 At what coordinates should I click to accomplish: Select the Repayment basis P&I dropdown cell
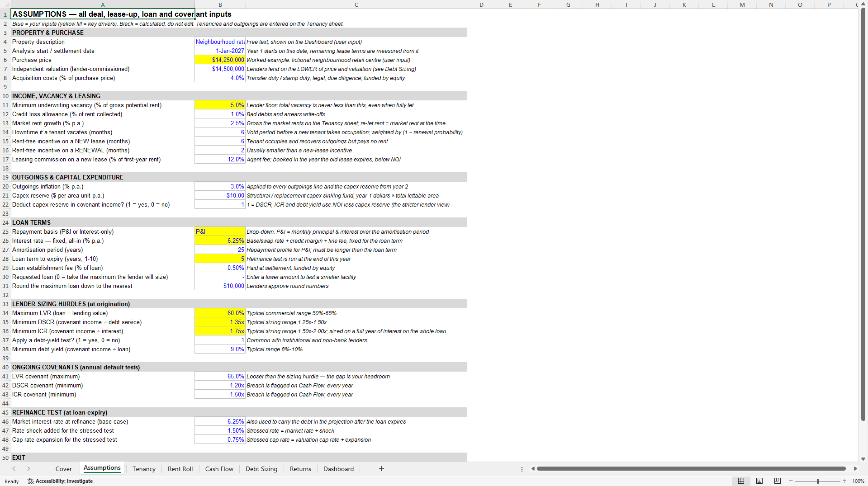(x=220, y=231)
